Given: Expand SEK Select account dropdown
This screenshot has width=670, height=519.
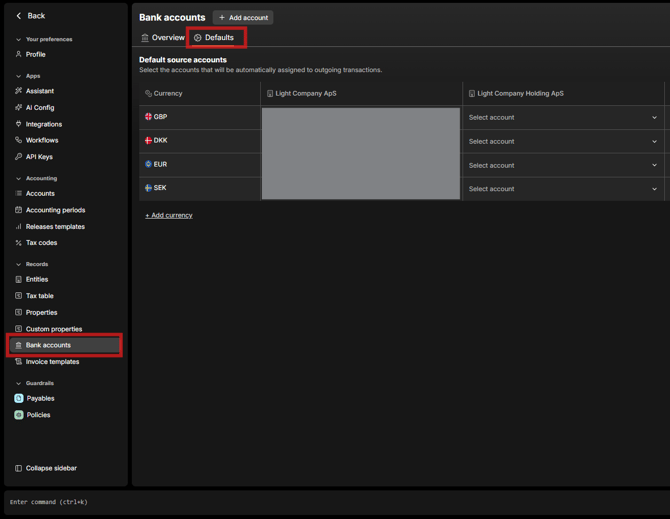Looking at the screenshot, I should (x=563, y=189).
